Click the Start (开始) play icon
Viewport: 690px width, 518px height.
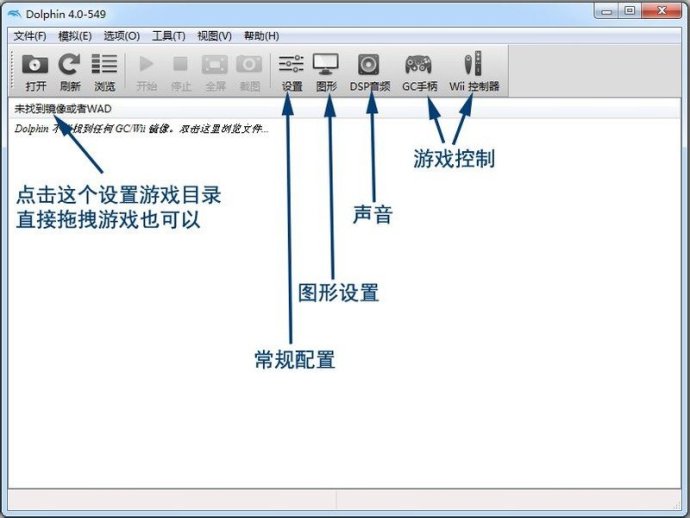(146, 64)
